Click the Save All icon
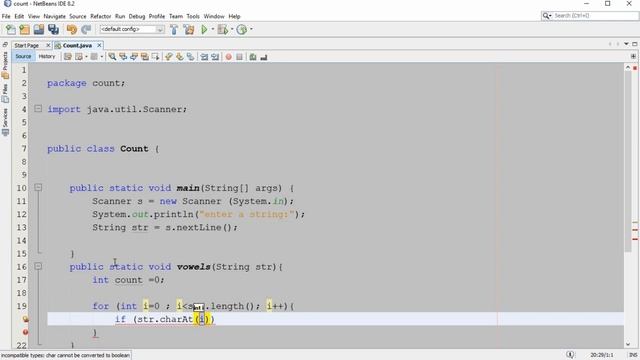This screenshot has width=640, height=360. tap(53, 29)
